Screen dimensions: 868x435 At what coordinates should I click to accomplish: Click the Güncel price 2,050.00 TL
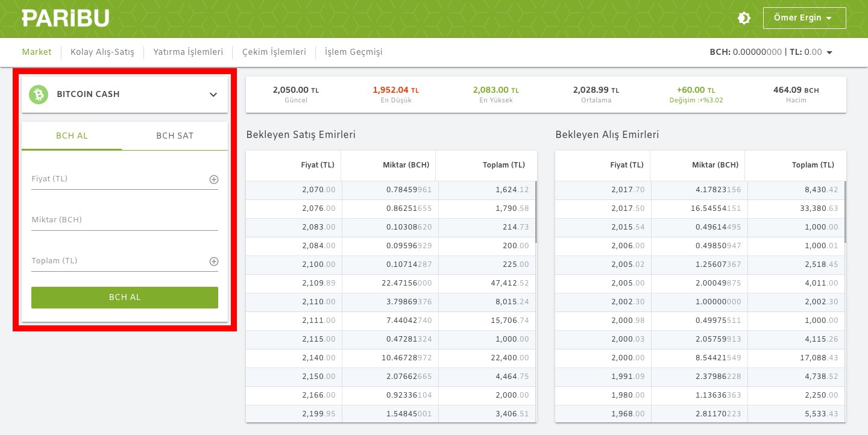pyautogui.click(x=296, y=90)
